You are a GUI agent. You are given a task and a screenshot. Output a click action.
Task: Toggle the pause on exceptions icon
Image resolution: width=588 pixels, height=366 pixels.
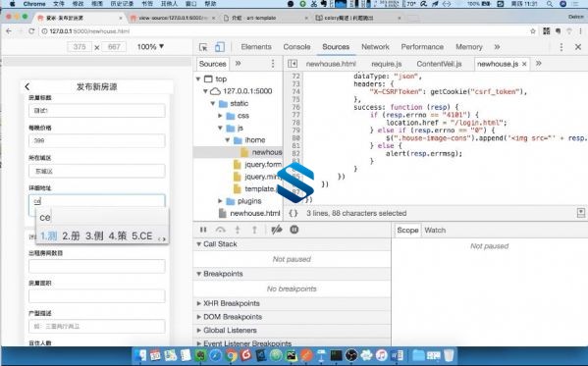(x=294, y=230)
